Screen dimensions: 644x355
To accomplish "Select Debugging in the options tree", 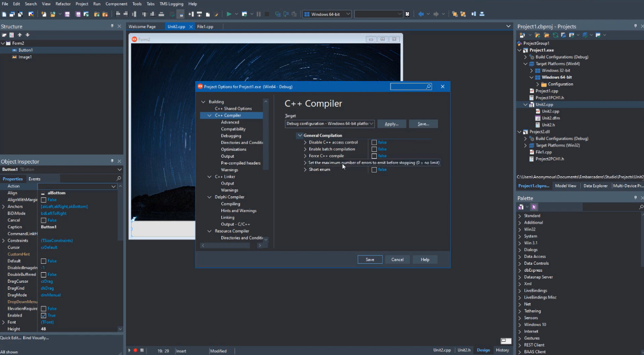I will (x=231, y=136).
